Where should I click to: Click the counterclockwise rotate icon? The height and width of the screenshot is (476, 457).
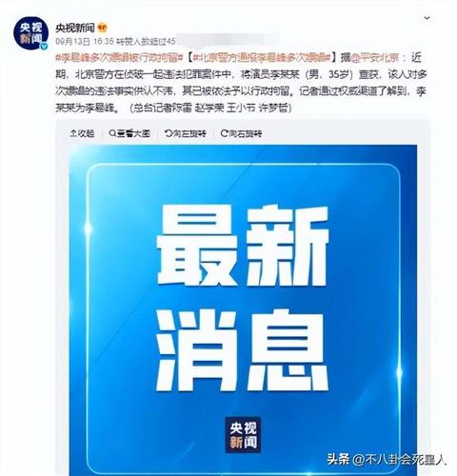(x=169, y=133)
